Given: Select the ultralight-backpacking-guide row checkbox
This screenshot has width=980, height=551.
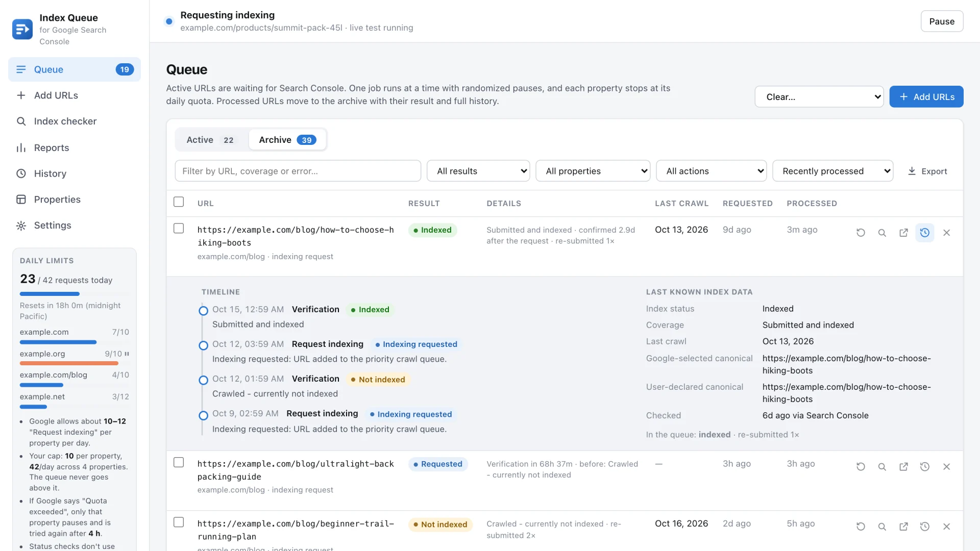Looking at the screenshot, I should 179,462.
